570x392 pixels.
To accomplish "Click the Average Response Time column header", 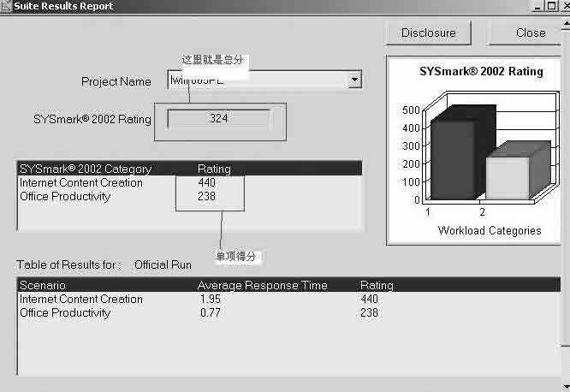I will pos(264,285).
